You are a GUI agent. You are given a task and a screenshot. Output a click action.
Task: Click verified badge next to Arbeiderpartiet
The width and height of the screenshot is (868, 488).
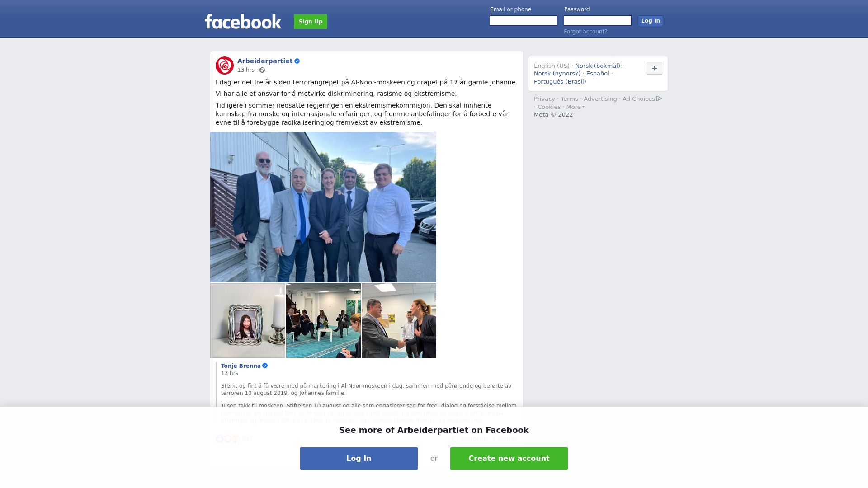point(297,61)
